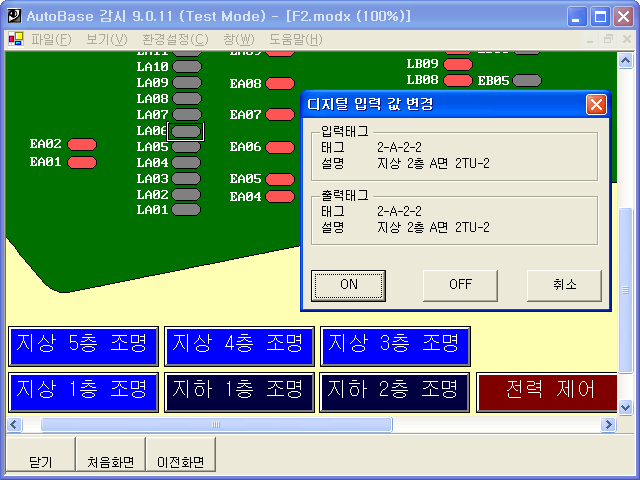Viewport: 640px width, 480px height.
Task: Toggle the EA02 red indicator lamp
Action: click(82, 145)
